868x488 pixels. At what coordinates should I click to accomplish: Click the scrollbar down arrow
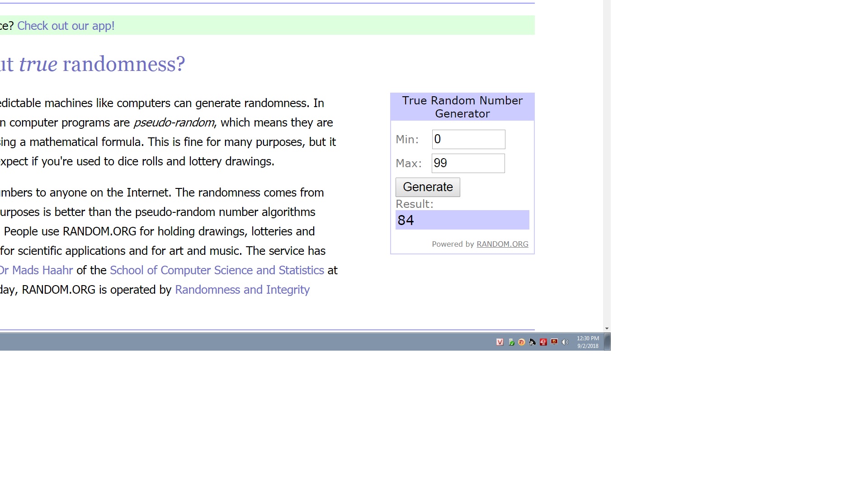(607, 328)
